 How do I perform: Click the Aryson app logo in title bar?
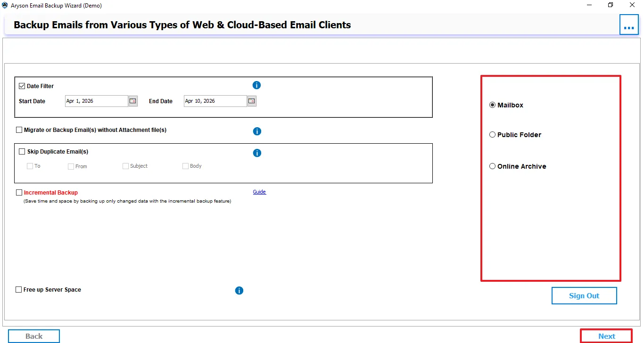tap(5, 6)
